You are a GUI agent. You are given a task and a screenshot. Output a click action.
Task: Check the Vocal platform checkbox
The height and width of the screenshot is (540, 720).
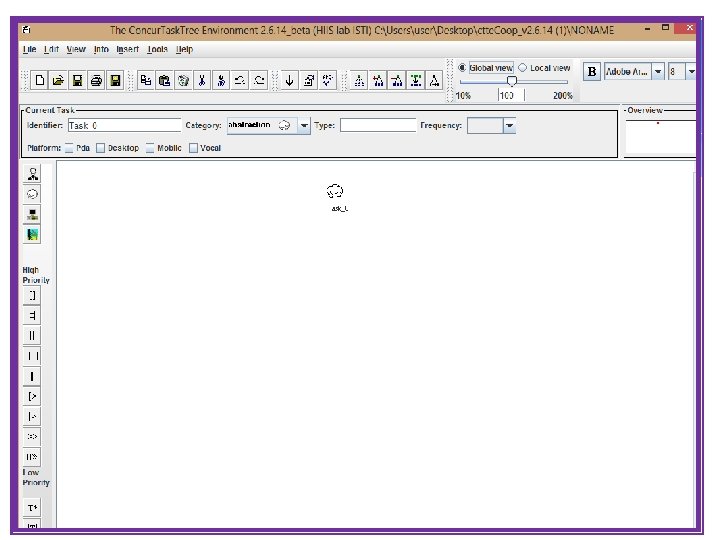pos(193,148)
